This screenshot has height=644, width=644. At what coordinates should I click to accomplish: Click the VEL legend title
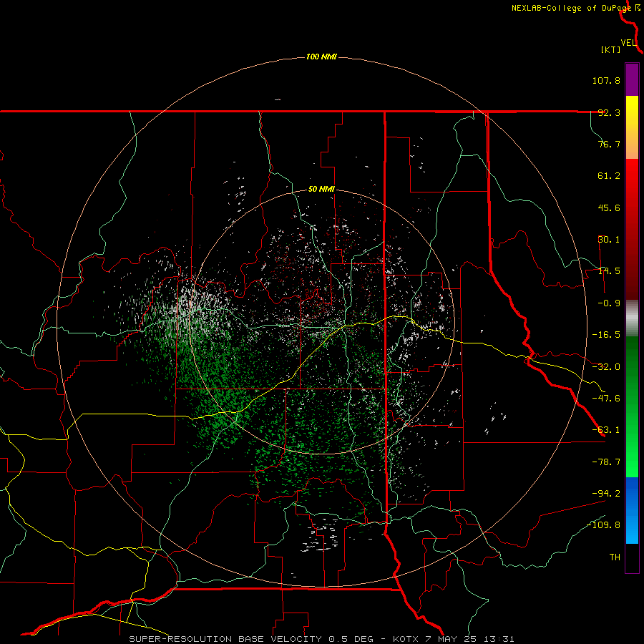pyautogui.click(x=629, y=43)
